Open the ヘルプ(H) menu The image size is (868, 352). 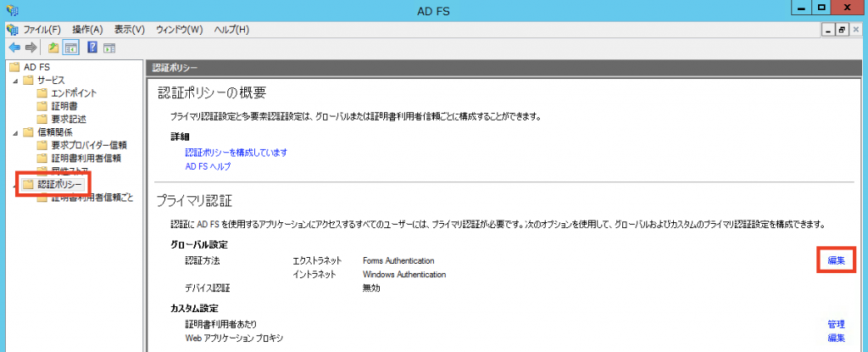[231, 30]
